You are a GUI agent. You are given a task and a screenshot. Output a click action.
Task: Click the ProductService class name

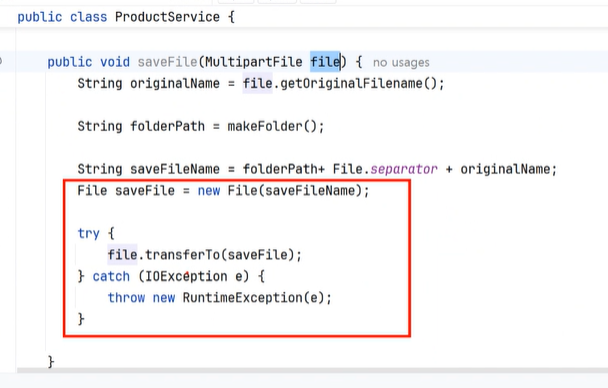[x=167, y=17]
